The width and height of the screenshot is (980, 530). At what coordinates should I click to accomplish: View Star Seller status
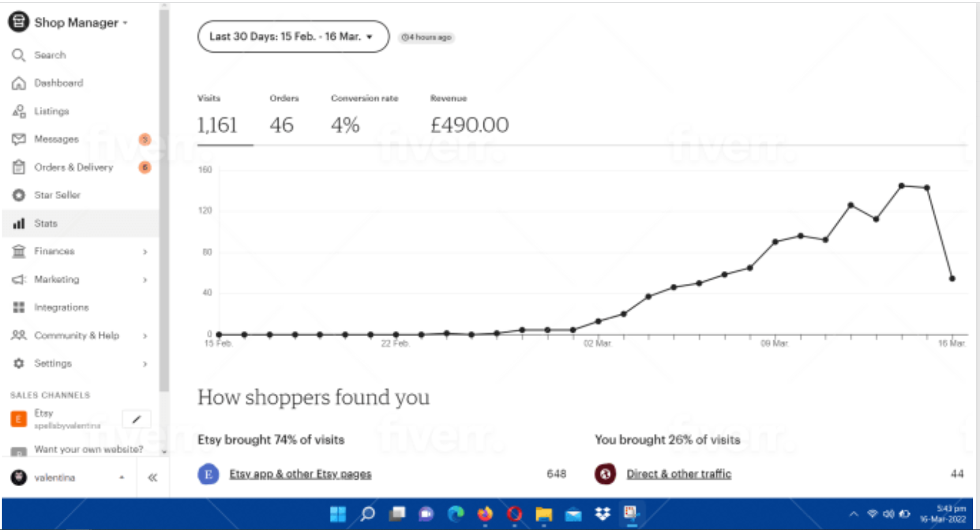coord(58,195)
